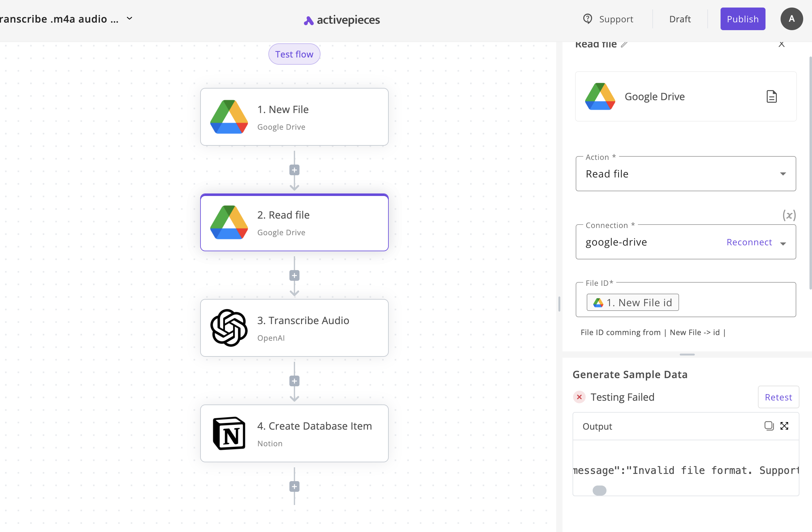This screenshot has width=812, height=532.
Task: Add step between New File and Read file
Action: click(x=294, y=170)
